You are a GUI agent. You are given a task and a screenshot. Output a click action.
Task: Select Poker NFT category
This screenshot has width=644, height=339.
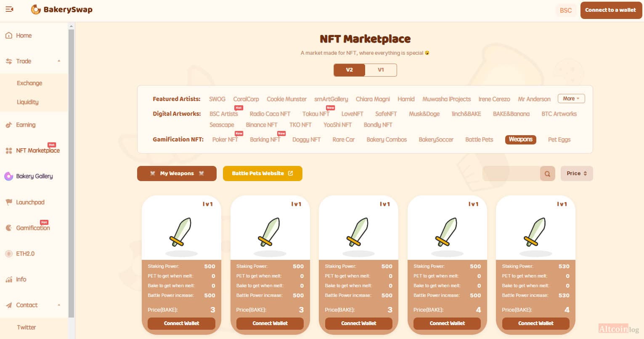tap(225, 139)
